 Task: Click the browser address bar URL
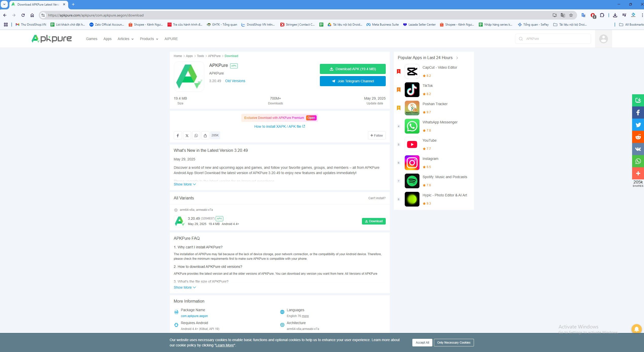tap(96, 15)
